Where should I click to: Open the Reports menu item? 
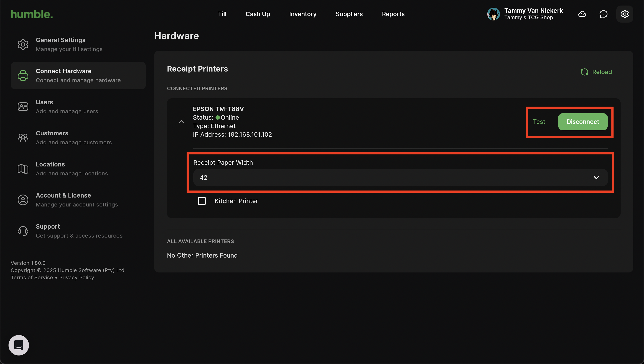click(x=393, y=14)
